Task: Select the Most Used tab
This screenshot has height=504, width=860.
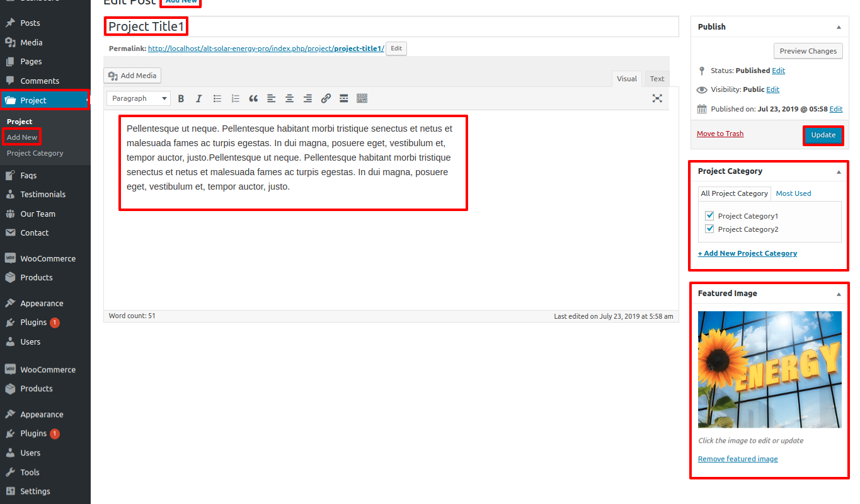Action: point(793,193)
